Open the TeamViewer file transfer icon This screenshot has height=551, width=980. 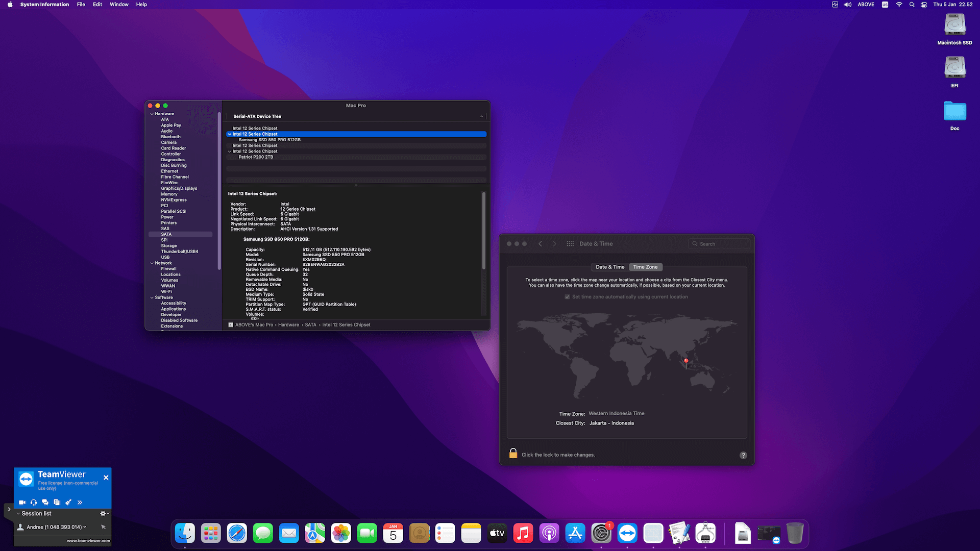tap(57, 503)
